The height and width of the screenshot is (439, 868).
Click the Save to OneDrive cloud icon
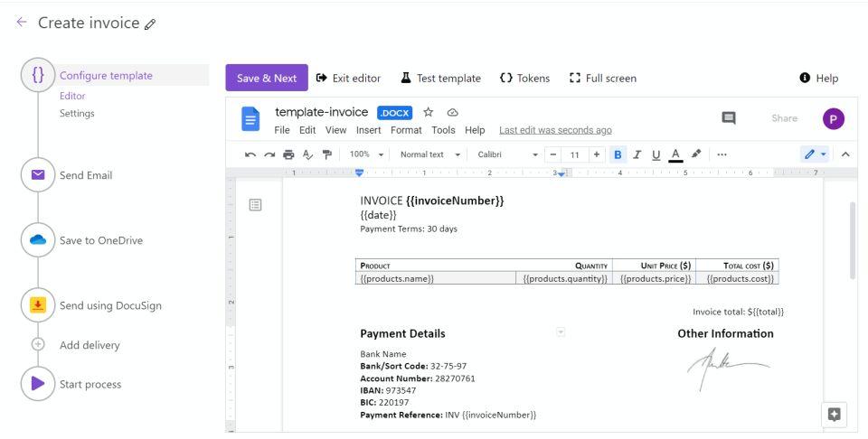38,240
